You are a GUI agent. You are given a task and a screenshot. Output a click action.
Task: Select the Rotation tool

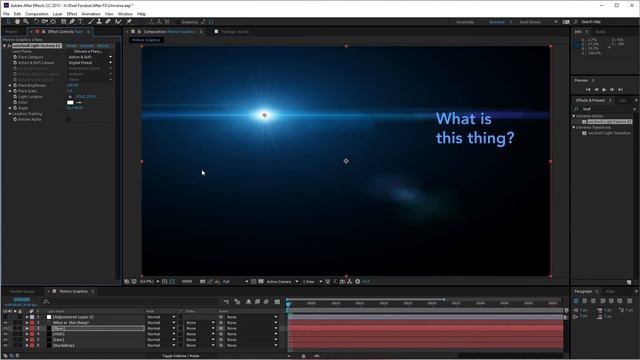click(x=36, y=22)
